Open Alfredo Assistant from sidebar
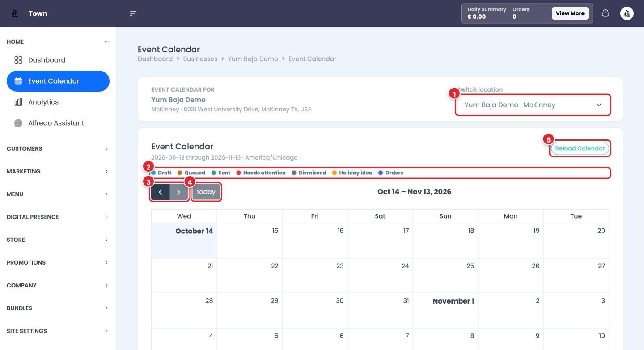This screenshot has height=350, width=644. pos(58,123)
